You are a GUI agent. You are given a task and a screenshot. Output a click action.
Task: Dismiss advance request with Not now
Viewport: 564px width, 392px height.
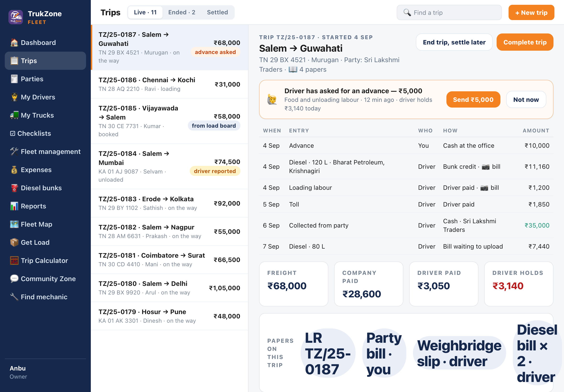click(x=526, y=99)
